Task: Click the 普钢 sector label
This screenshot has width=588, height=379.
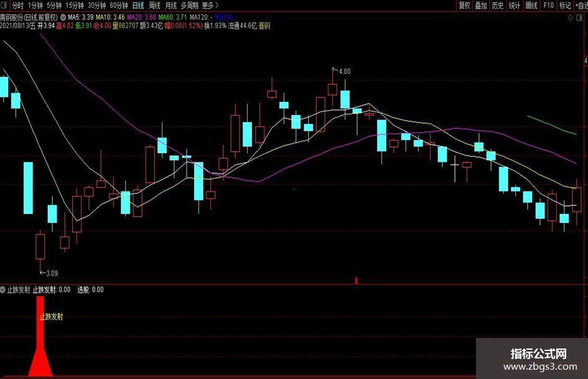Action: tap(264, 26)
